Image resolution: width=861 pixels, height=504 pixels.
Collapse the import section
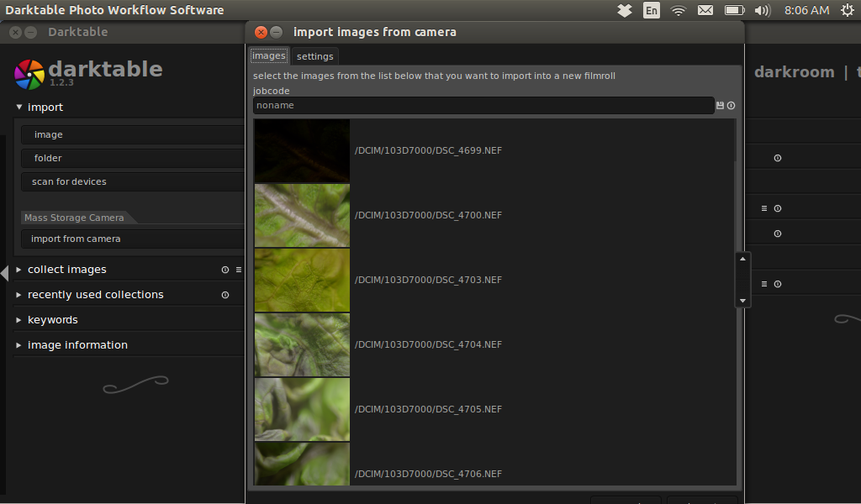tap(19, 108)
